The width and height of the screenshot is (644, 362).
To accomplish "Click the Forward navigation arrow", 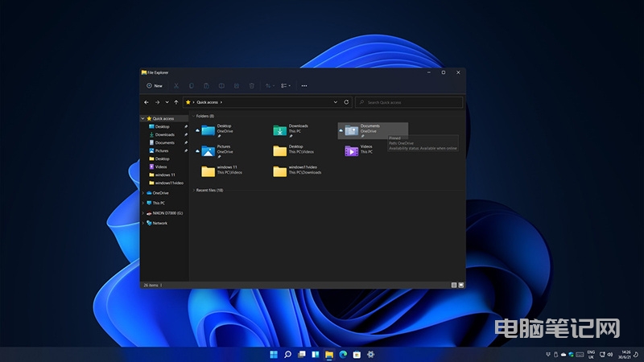I will [x=157, y=102].
